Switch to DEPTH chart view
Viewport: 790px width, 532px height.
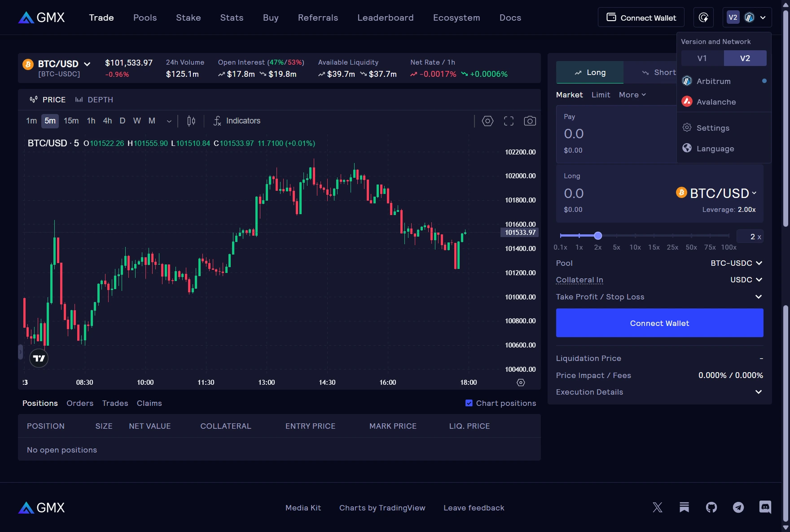[x=94, y=100]
